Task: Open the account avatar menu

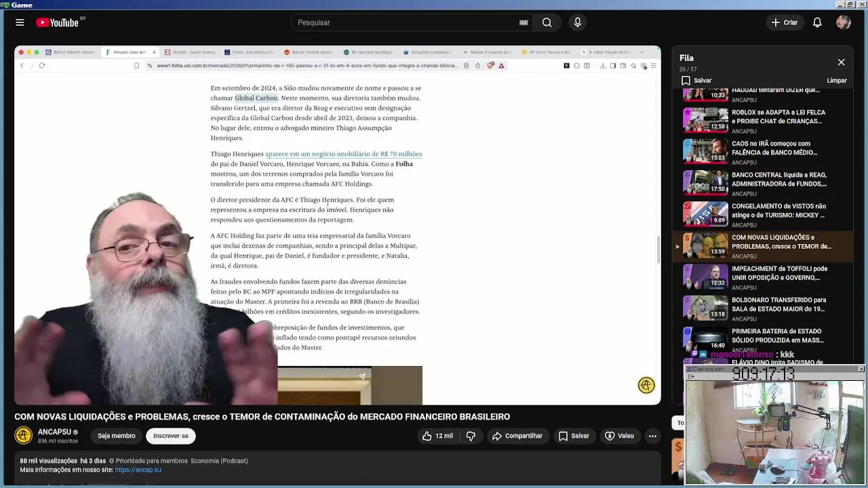Action: click(x=844, y=22)
